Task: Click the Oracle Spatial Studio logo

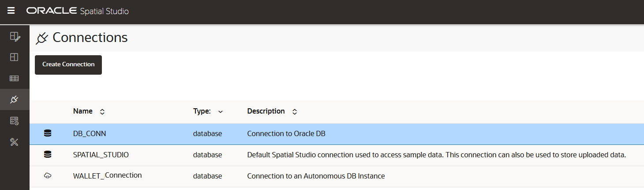Action: tap(78, 11)
